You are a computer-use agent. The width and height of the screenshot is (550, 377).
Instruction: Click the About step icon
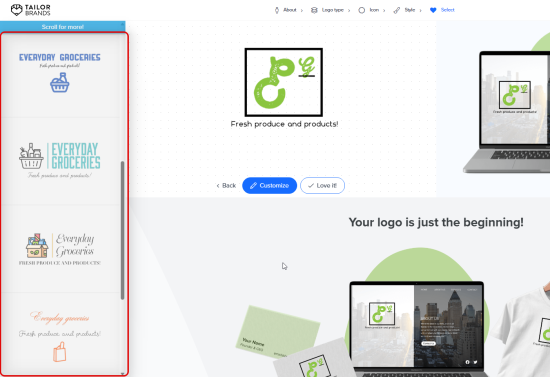(277, 10)
